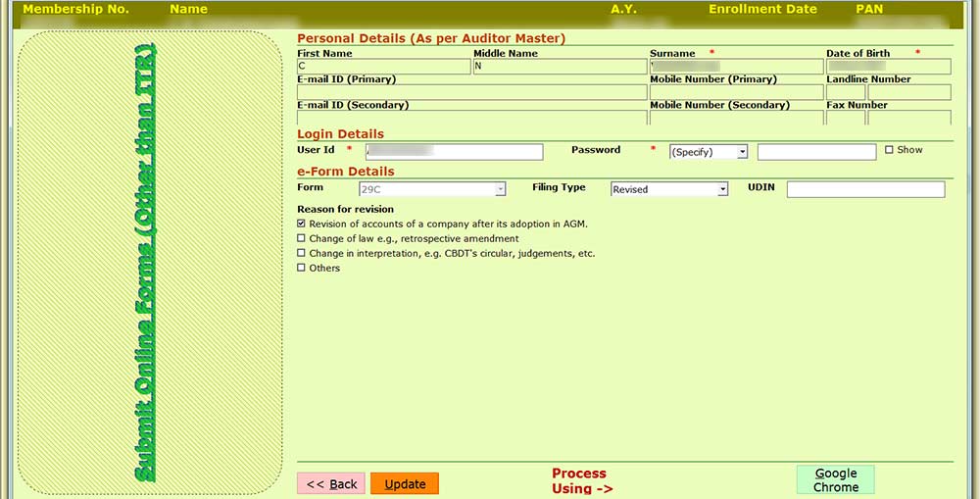Tick the Show password checkbox
The image size is (980, 499).
click(889, 150)
